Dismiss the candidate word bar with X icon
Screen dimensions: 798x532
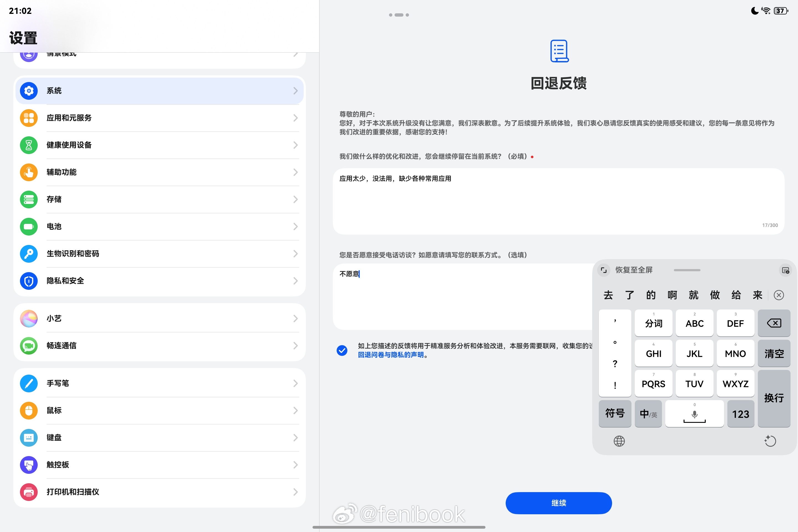779,295
